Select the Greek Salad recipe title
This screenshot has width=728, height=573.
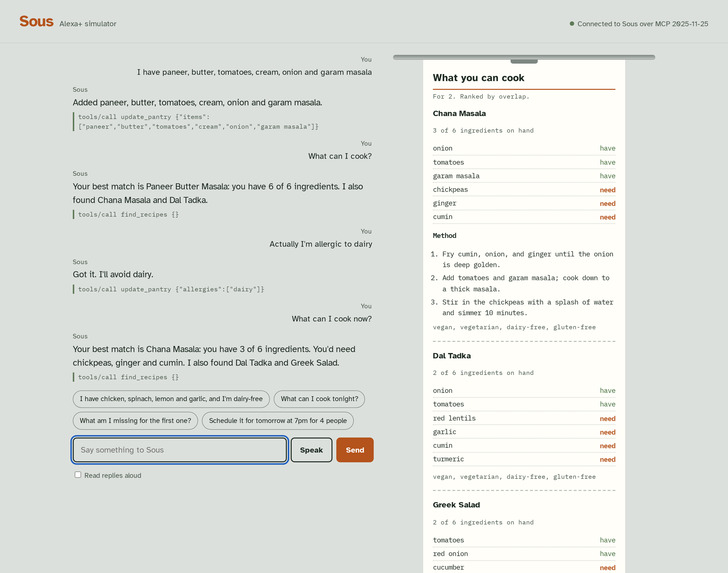(x=456, y=505)
